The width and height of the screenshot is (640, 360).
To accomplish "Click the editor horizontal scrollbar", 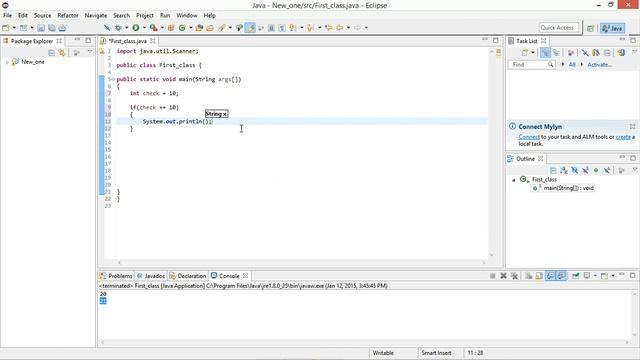I will (301, 263).
